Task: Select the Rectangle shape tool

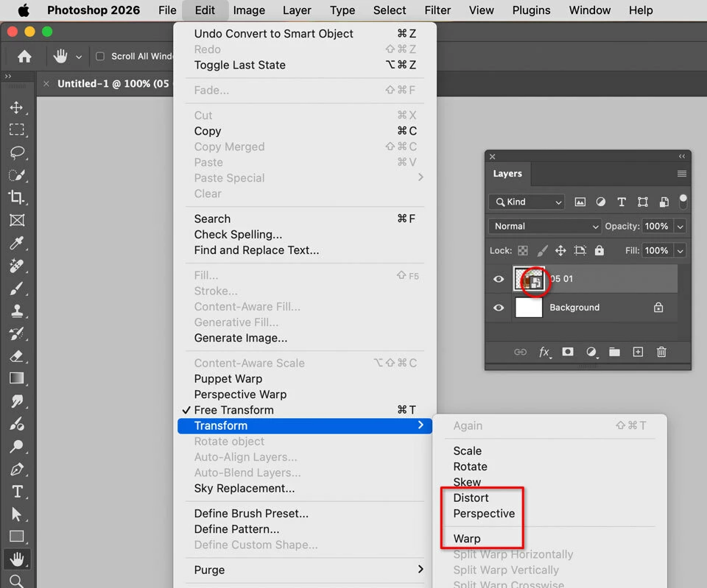Action: (17, 536)
